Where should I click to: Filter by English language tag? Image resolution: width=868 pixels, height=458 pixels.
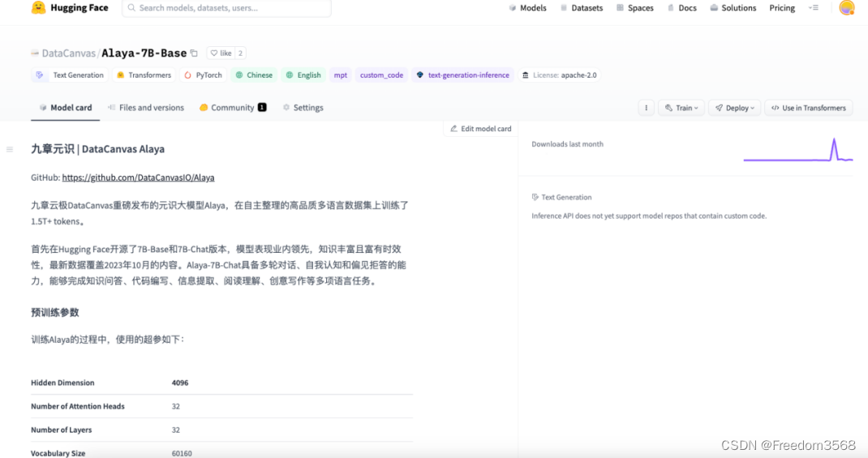pos(303,75)
